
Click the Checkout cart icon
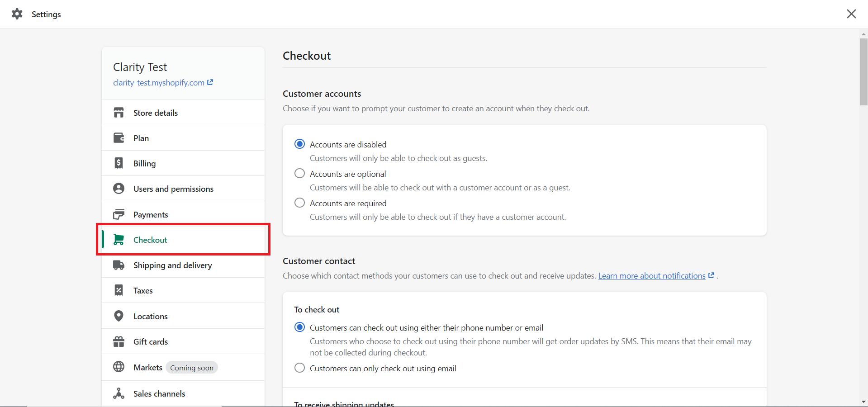point(119,240)
